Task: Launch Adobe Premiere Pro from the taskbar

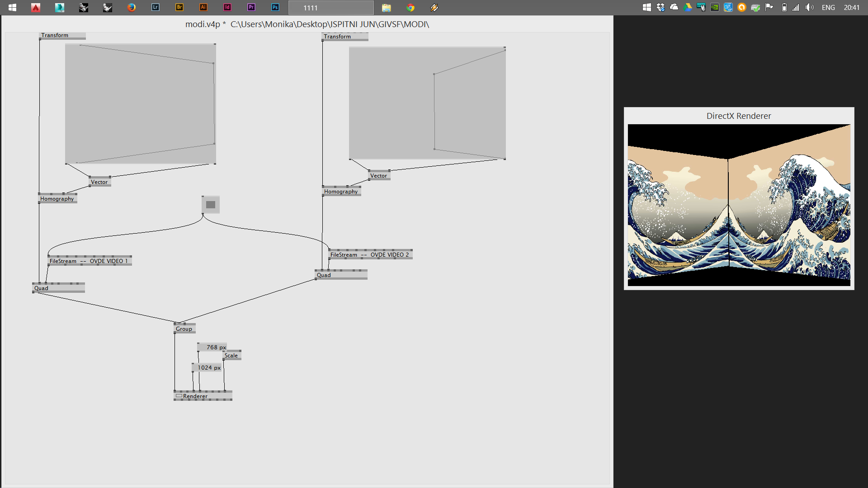Action: [251, 7]
